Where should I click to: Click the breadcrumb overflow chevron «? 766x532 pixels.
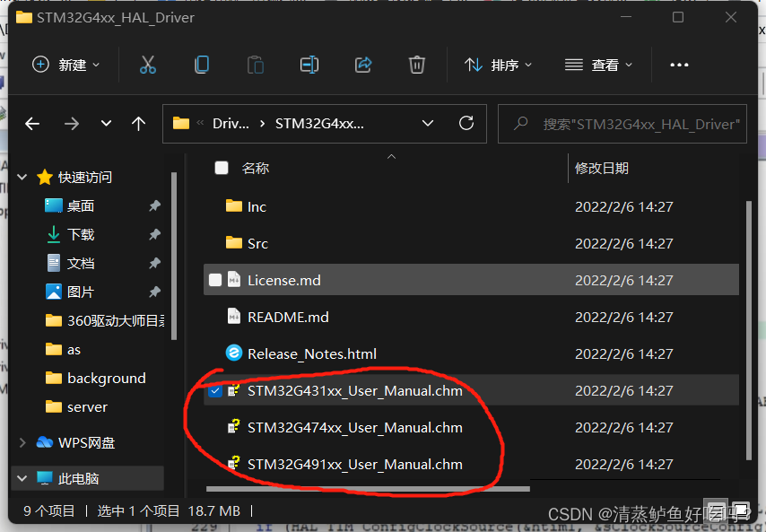point(200,123)
